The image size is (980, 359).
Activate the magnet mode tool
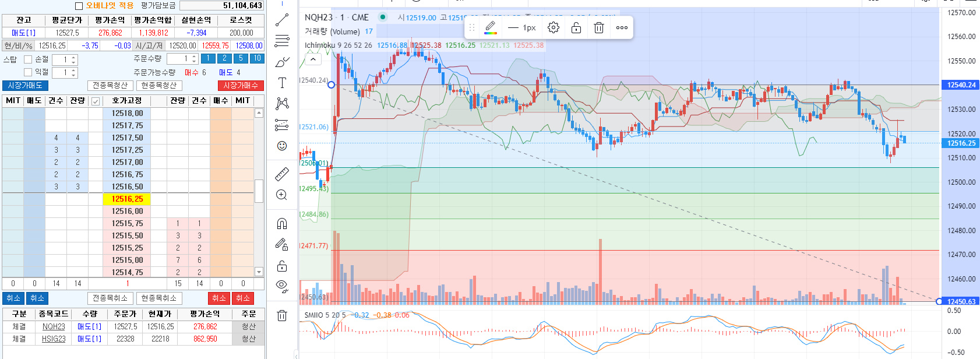click(282, 224)
